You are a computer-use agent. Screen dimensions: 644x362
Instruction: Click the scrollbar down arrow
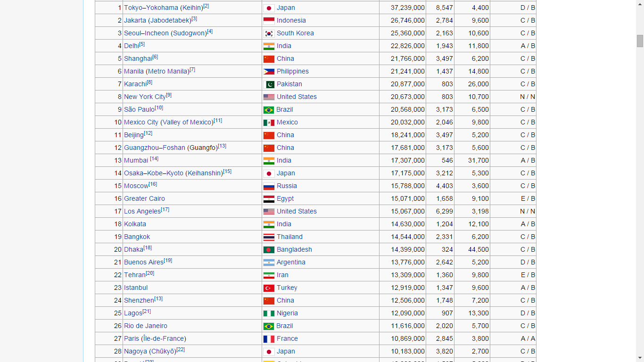tap(640, 358)
